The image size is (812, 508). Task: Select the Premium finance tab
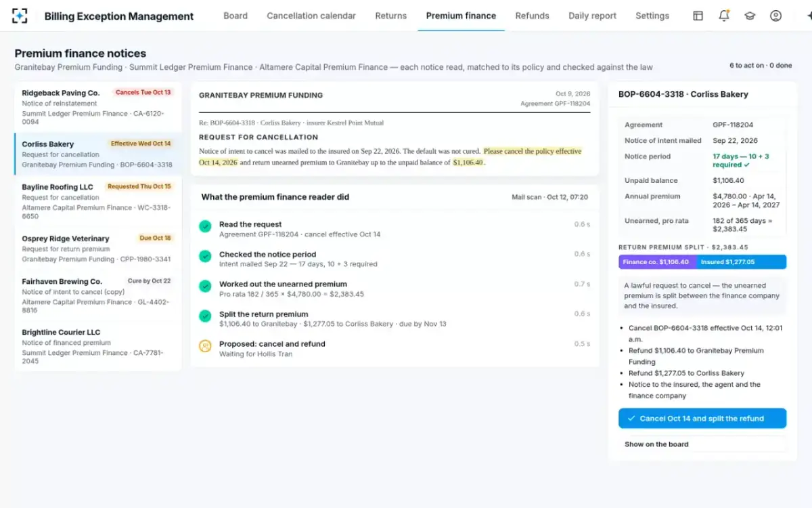click(x=461, y=16)
